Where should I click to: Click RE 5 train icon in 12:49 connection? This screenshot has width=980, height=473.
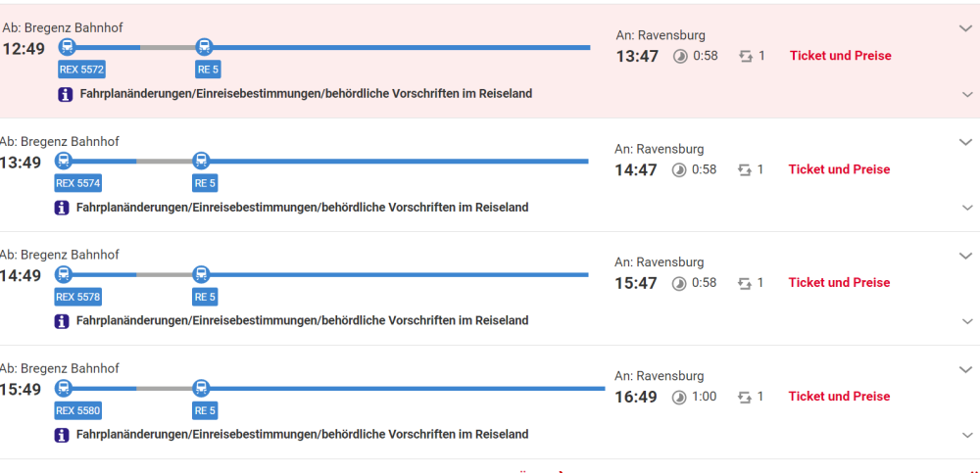[x=204, y=47]
